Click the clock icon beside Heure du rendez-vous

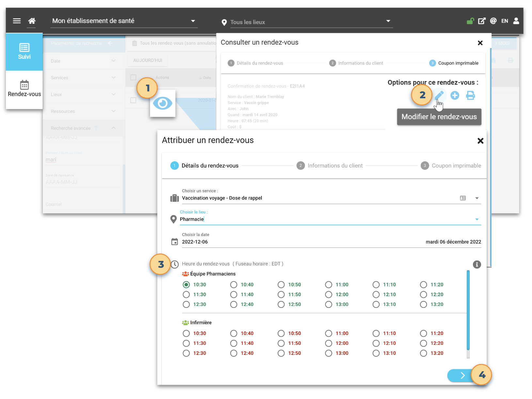point(175,264)
